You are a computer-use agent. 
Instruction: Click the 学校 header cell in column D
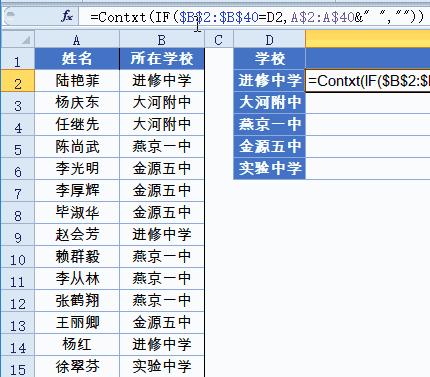269,59
